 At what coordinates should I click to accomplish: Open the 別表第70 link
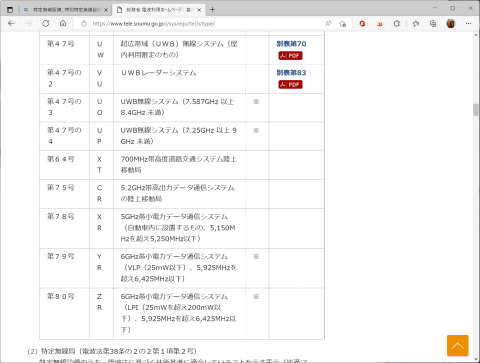(x=291, y=44)
